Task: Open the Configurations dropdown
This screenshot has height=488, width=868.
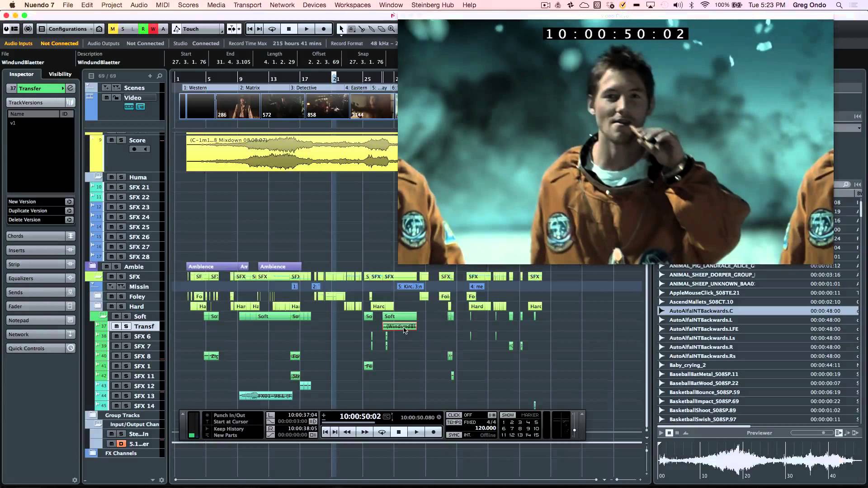Action: [68, 29]
